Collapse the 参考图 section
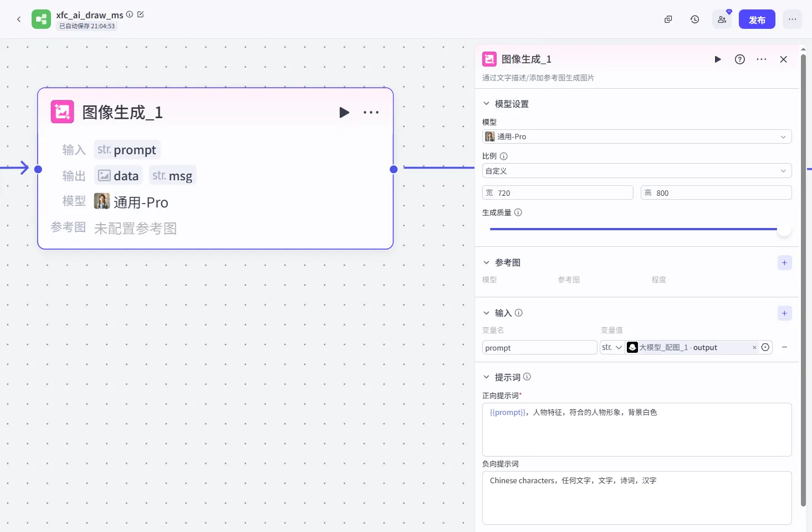Viewport: 812px width, 532px height. [x=486, y=262]
